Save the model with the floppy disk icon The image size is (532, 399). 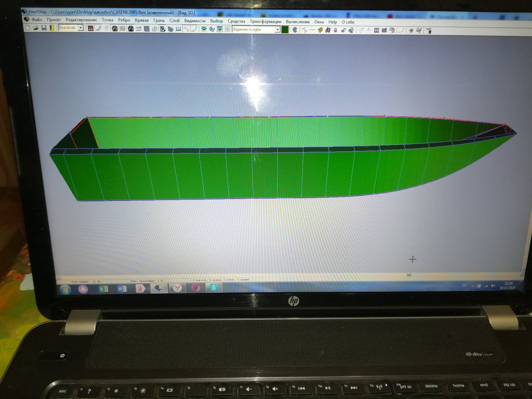44,28
